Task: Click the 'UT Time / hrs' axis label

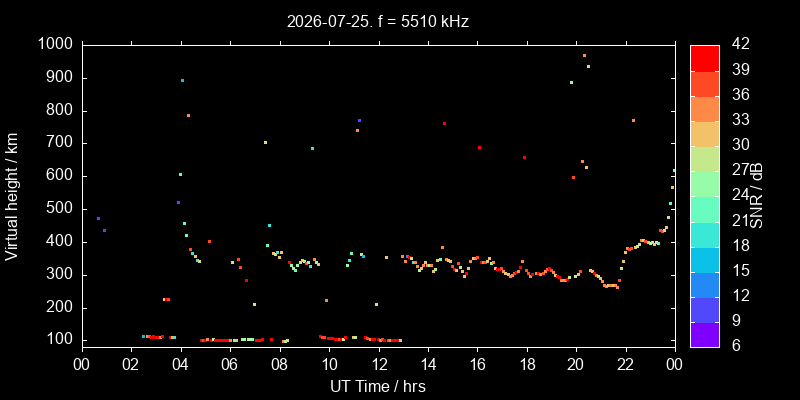Action: (x=378, y=386)
